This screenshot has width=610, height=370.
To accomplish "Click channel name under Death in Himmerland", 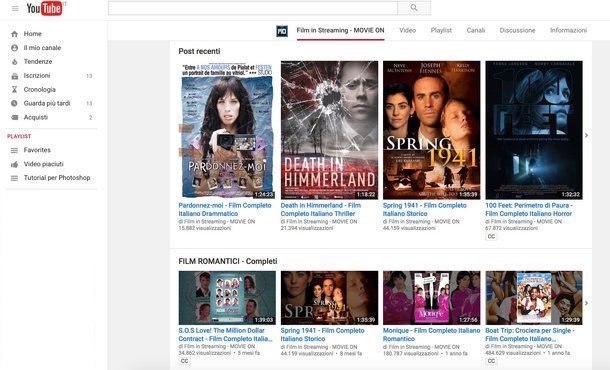I will point(322,221).
